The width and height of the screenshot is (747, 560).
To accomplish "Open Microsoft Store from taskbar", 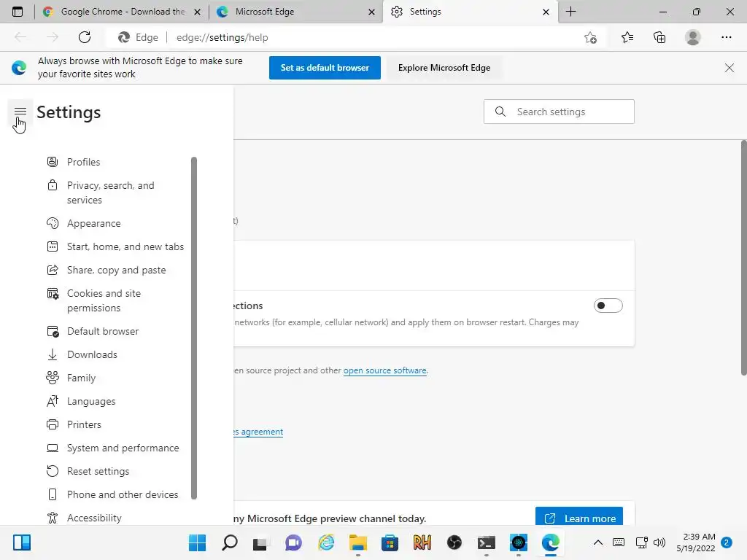I will click(390, 542).
